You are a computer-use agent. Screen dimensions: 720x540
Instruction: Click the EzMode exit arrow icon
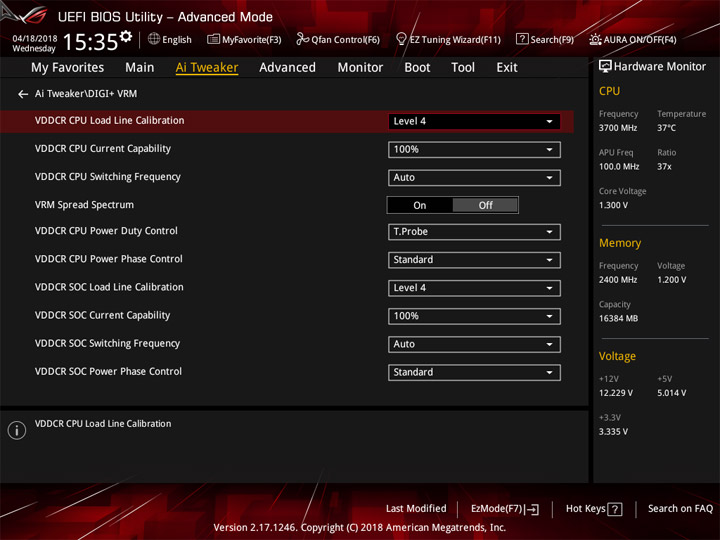coord(533,509)
